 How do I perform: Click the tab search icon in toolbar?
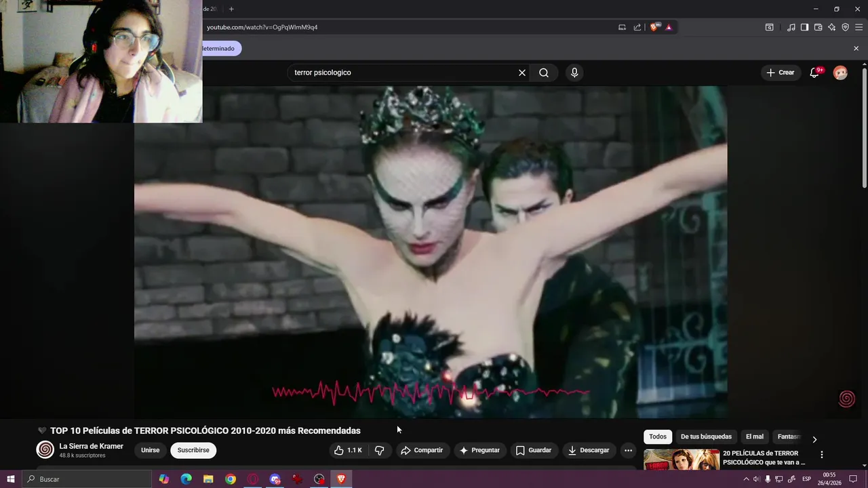(x=769, y=27)
